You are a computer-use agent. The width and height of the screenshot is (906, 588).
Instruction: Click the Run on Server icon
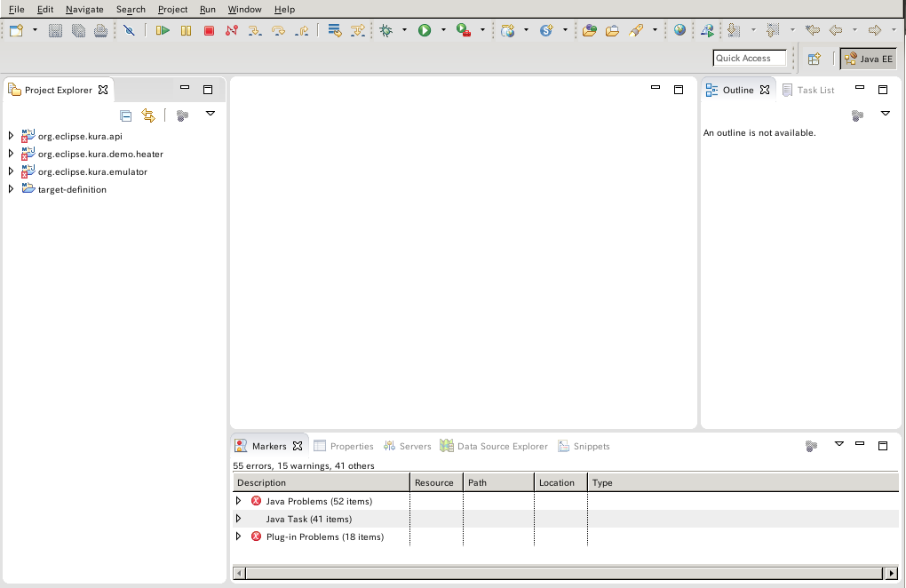coord(707,30)
